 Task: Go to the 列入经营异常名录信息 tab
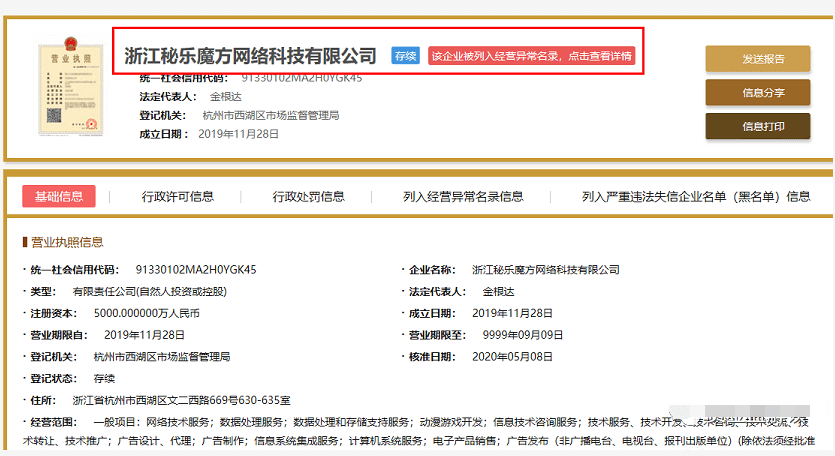[463, 197]
